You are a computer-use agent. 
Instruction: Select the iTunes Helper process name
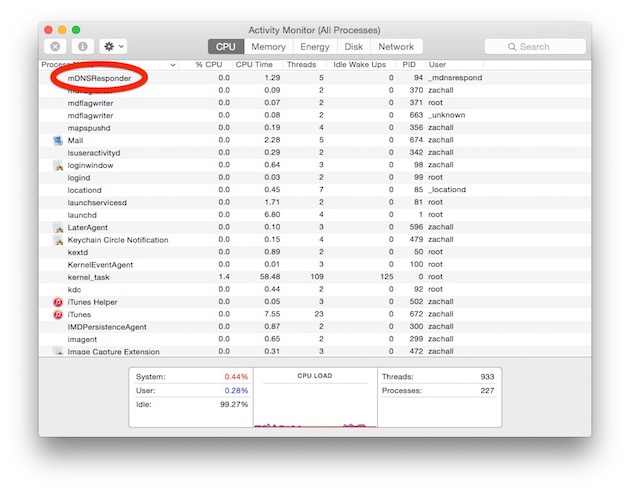coord(92,302)
